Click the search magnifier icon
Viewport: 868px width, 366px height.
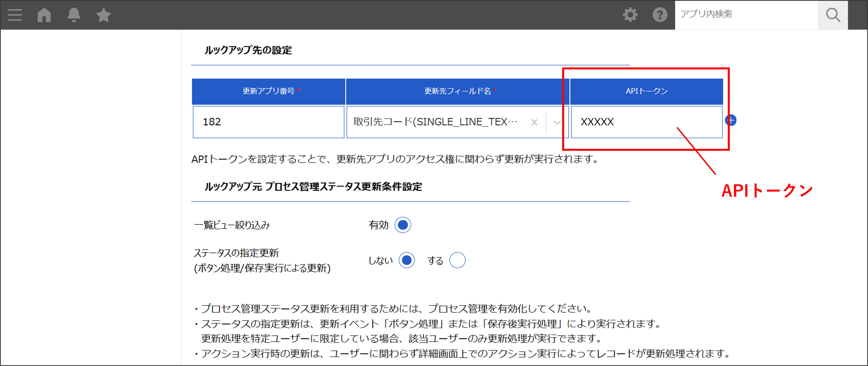pyautogui.click(x=833, y=15)
